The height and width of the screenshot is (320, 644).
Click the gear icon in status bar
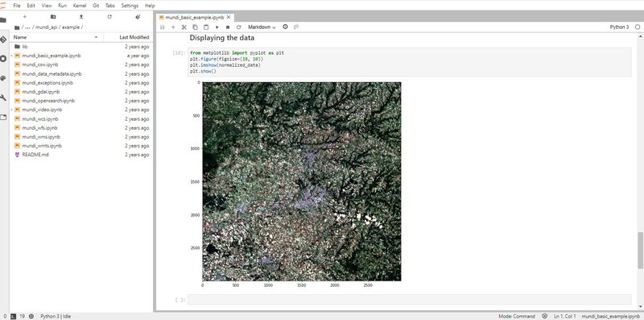31,316
